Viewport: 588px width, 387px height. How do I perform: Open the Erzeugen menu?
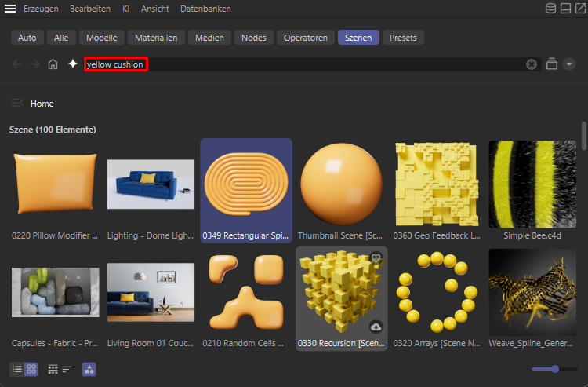[x=41, y=9]
